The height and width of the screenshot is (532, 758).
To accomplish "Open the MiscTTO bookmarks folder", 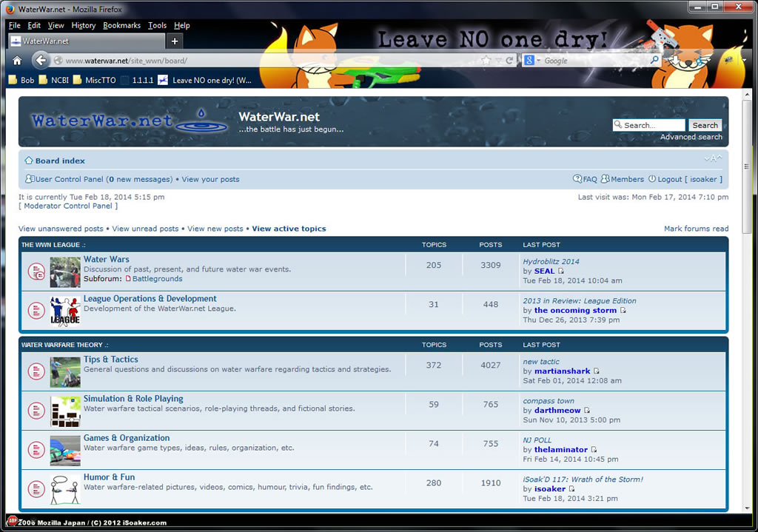I will (x=95, y=80).
